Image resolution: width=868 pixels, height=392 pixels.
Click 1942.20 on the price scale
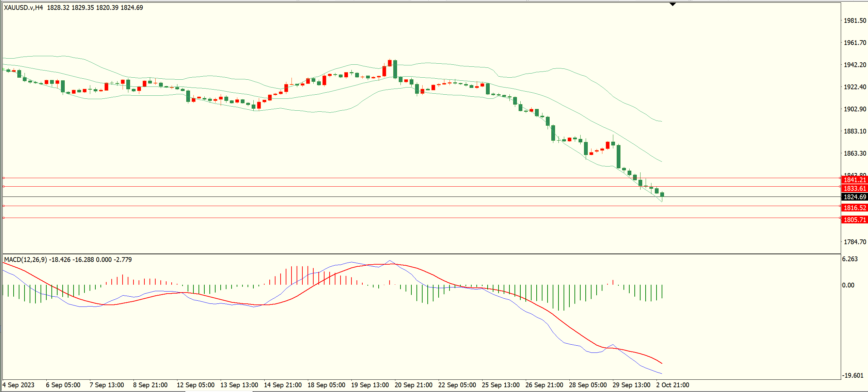tap(855, 65)
